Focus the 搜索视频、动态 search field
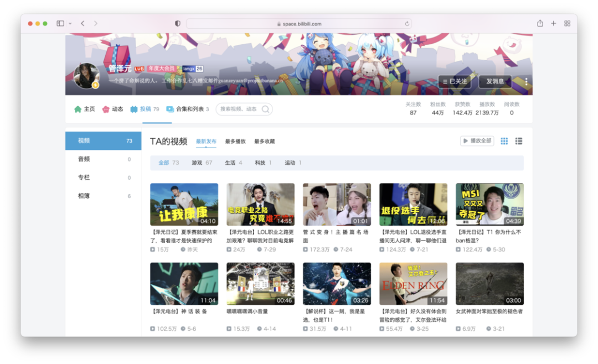Viewport: 598px width, 364px height. 244,109
